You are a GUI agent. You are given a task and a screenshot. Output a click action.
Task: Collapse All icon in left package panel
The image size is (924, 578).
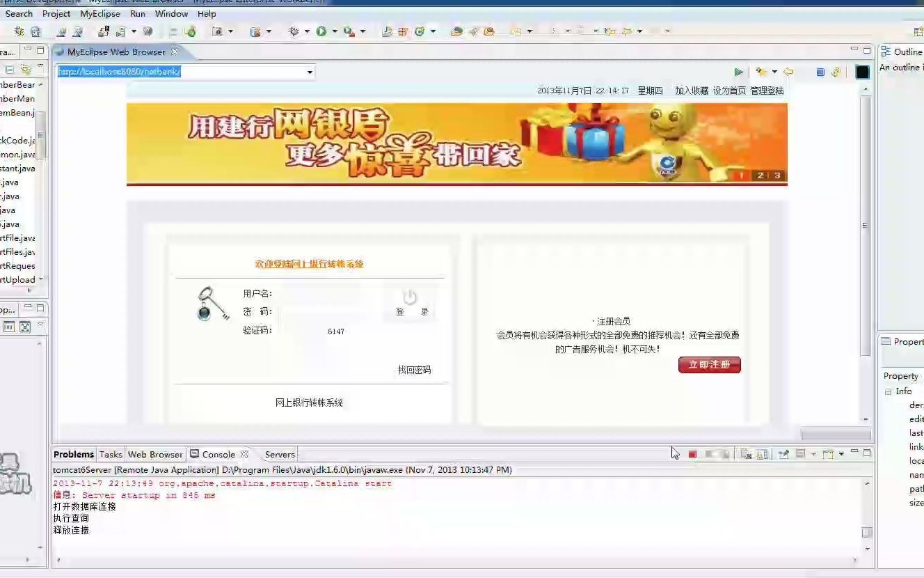(10, 70)
